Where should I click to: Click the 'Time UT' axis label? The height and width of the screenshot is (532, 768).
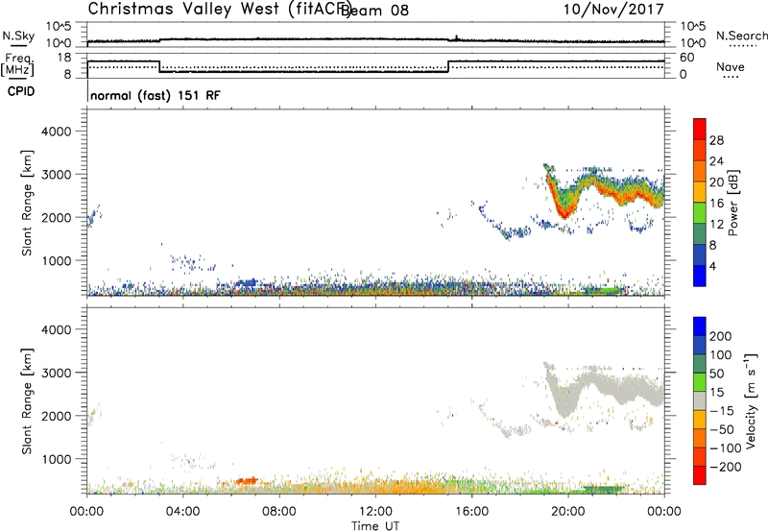(x=375, y=526)
